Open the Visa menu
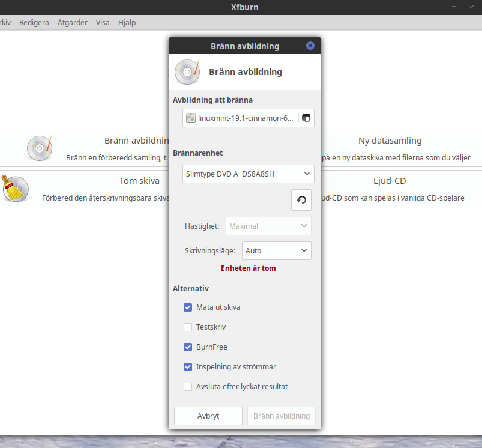This screenshot has height=448, width=482. click(x=103, y=22)
